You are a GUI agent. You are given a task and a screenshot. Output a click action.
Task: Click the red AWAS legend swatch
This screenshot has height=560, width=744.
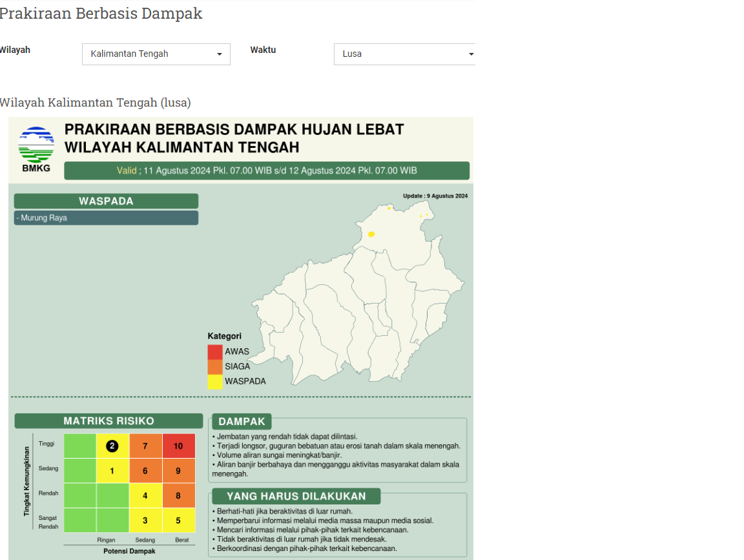pyautogui.click(x=215, y=351)
